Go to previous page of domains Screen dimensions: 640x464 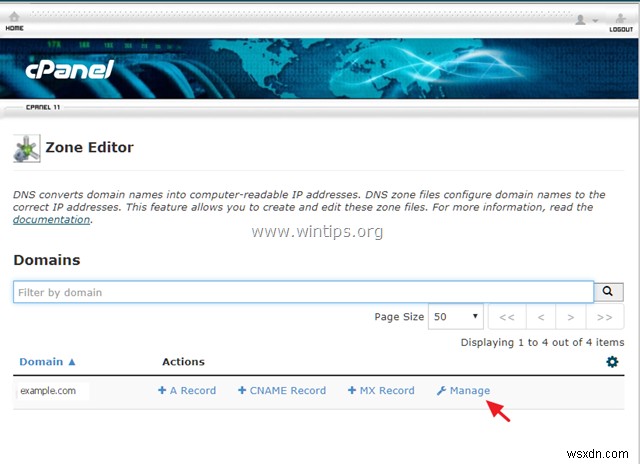tap(541, 317)
